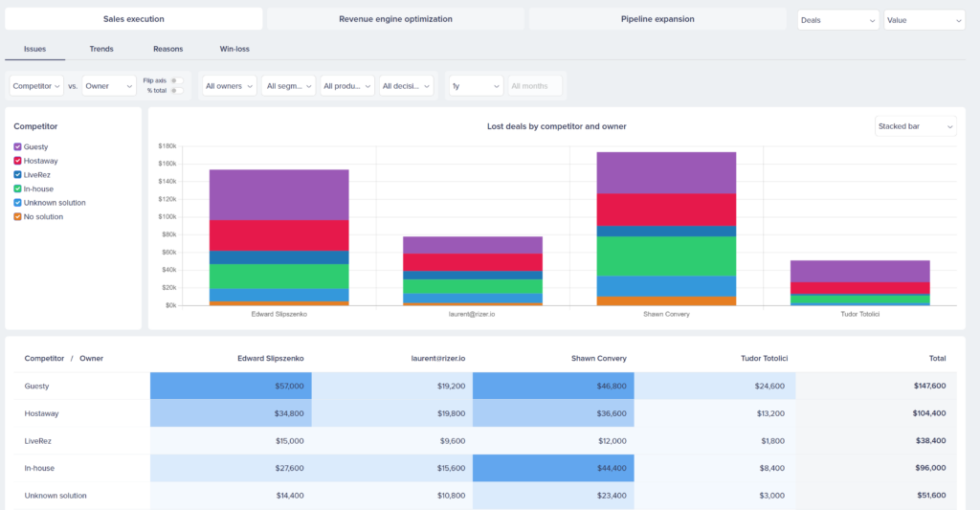Expand the Competitor dimension dropdown

[37, 86]
